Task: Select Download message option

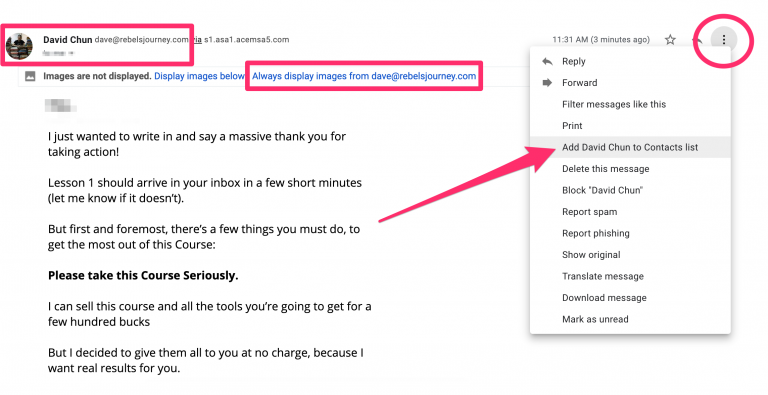Action: pyautogui.click(x=630, y=298)
